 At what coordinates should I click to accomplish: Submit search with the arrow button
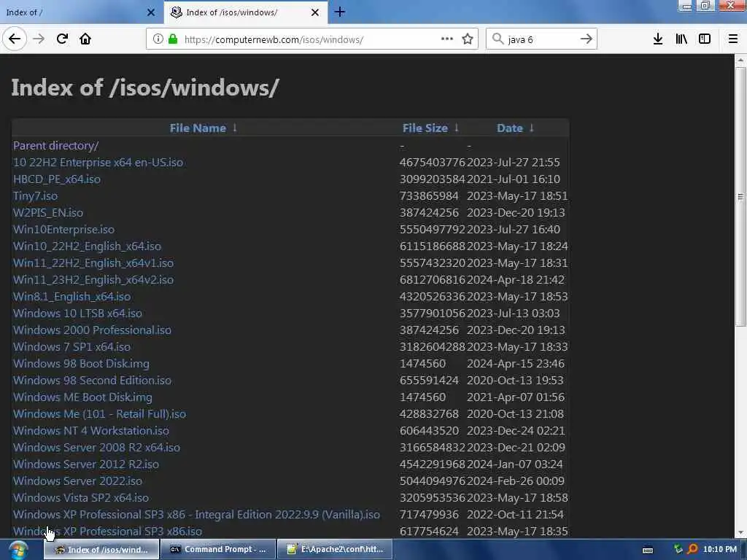(x=587, y=39)
